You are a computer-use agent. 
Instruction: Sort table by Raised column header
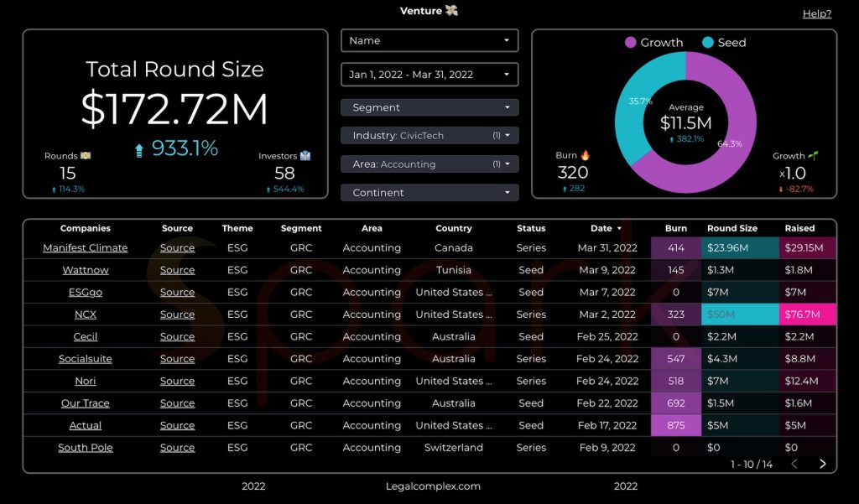(799, 228)
